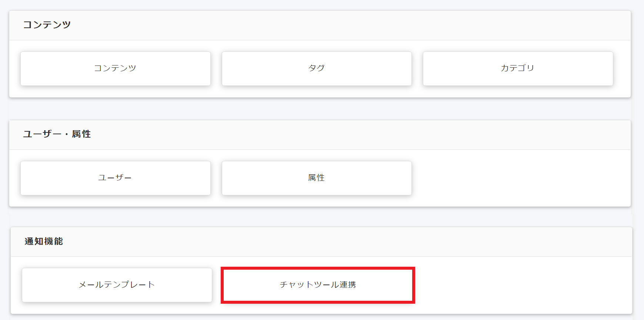Screen dimensions: 644x320
Task: Go to tag settings via タグ
Action: coord(317,68)
